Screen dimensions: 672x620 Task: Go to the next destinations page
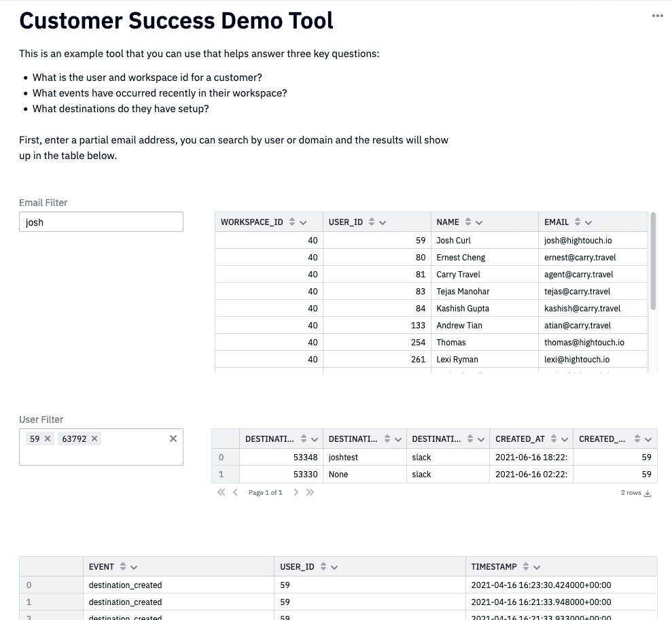(296, 493)
